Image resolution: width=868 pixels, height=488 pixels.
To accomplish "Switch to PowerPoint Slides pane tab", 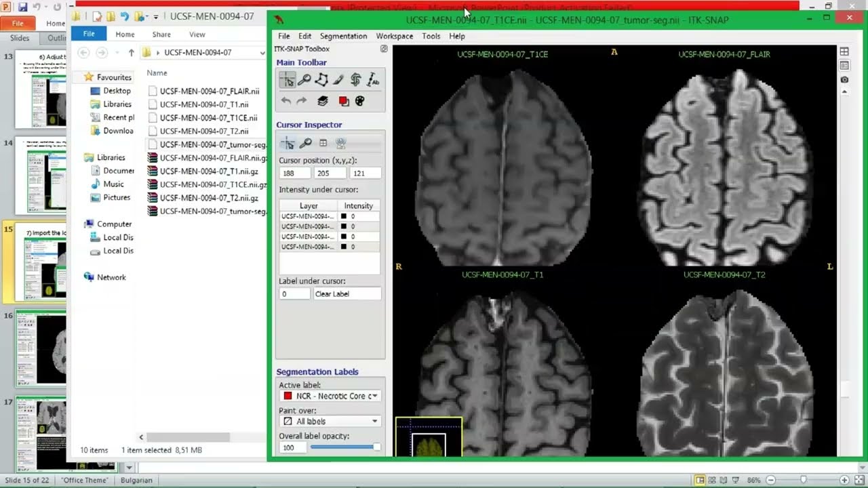I will pos(20,39).
